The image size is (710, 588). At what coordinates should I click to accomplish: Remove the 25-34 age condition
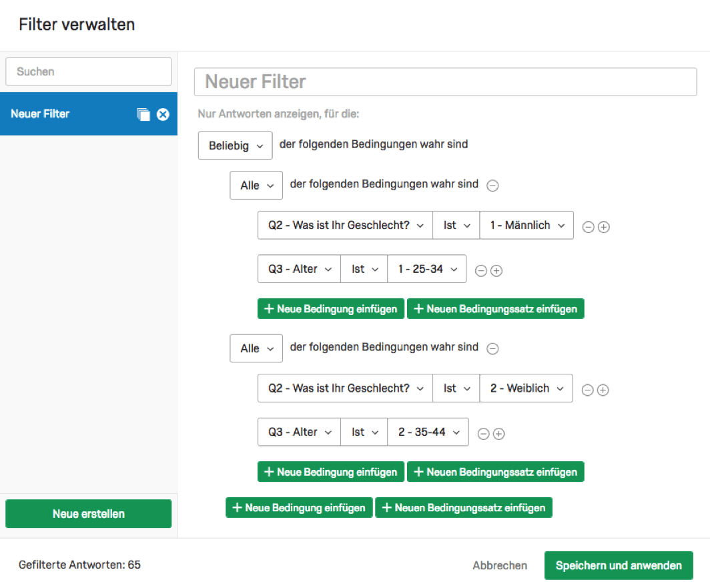coord(481,270)
